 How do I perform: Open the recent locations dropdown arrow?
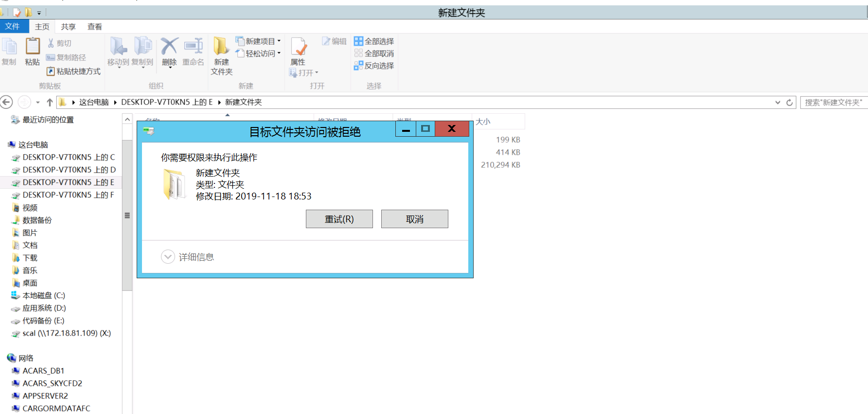pos(38,102)
